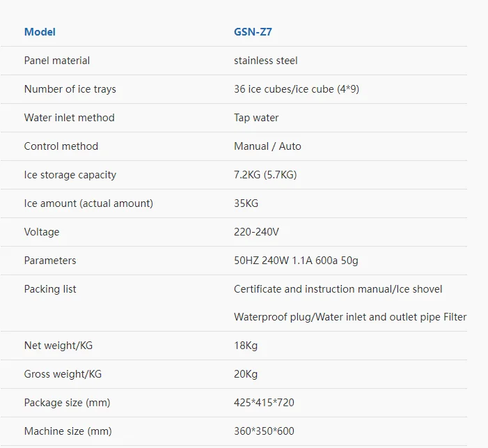Select the "35KG" ice amount value
This screenshot has height=448, width=488.
pos(246,203)
